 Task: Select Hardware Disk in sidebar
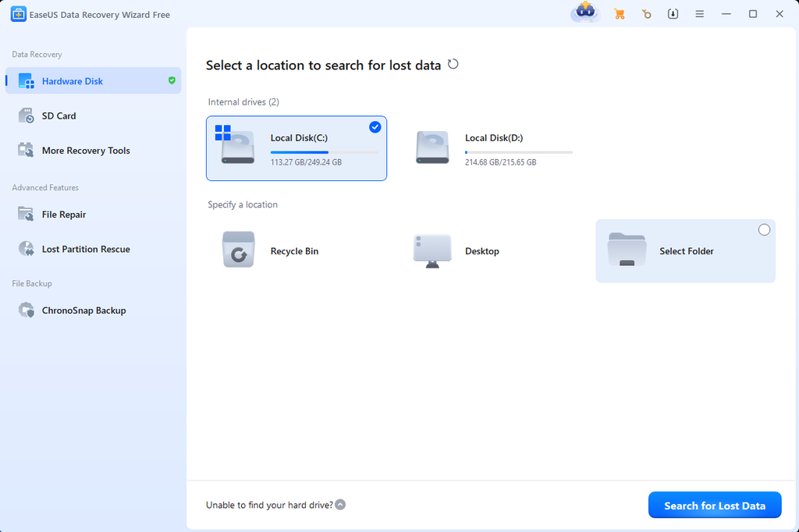pyautogui.click(x=94, y=80)
